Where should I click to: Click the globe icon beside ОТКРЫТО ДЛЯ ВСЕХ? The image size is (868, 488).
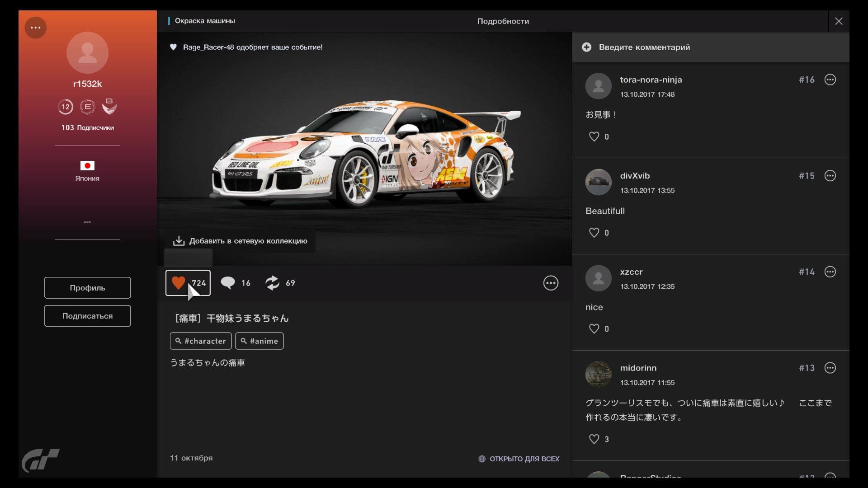pyautogui.click(x=482, y=459)
